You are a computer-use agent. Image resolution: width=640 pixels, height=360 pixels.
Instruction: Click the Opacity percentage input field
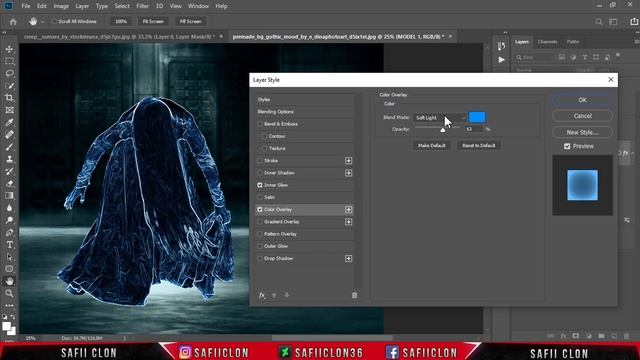(473, 129)
